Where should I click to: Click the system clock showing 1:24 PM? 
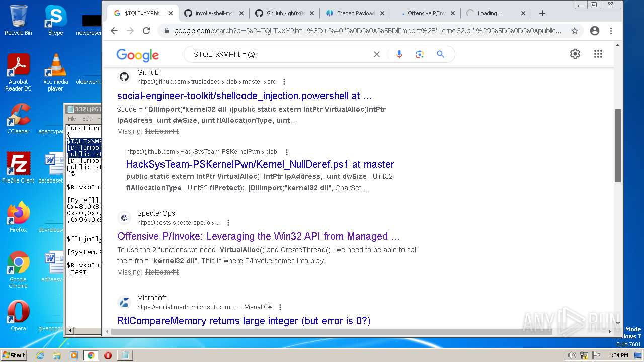coord(618,355)
